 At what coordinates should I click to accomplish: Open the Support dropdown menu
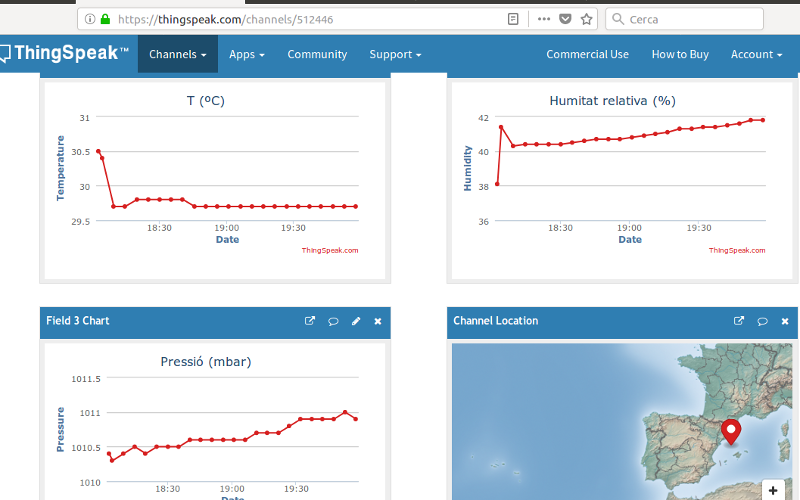tap(395, 54)
